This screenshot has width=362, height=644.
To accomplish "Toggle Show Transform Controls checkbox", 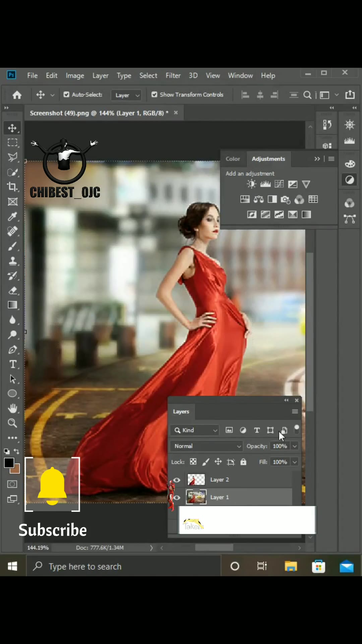I will [x=154, y=95].
